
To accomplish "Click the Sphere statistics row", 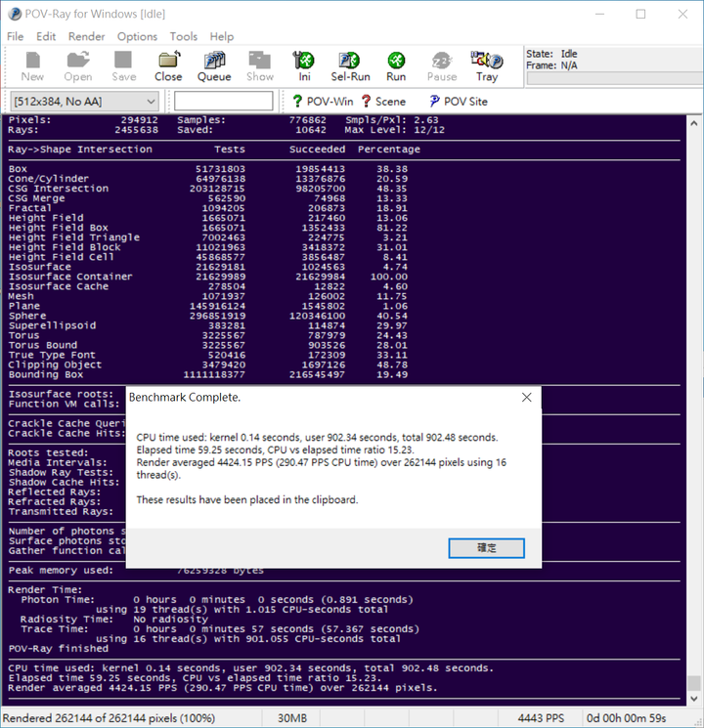I will click(x=207, y=316).
